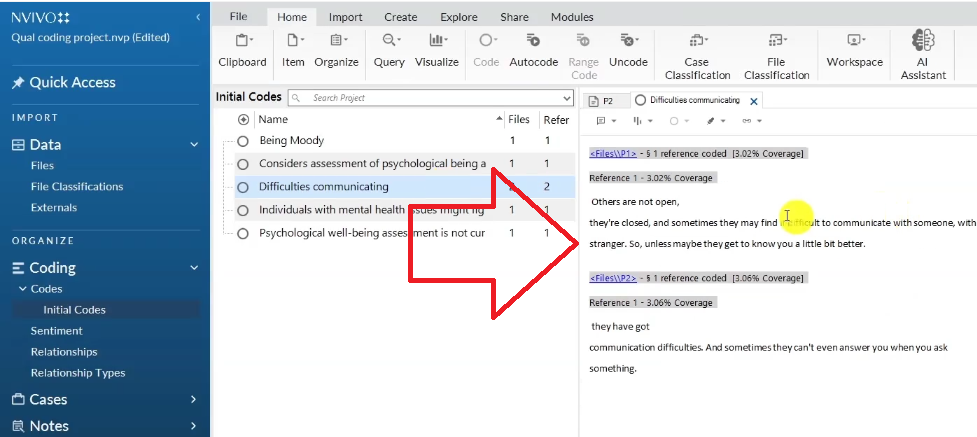Click the Clipboard ribbon icon
Image resolution: width=977 pixels, height=437 pixels.
242,48
